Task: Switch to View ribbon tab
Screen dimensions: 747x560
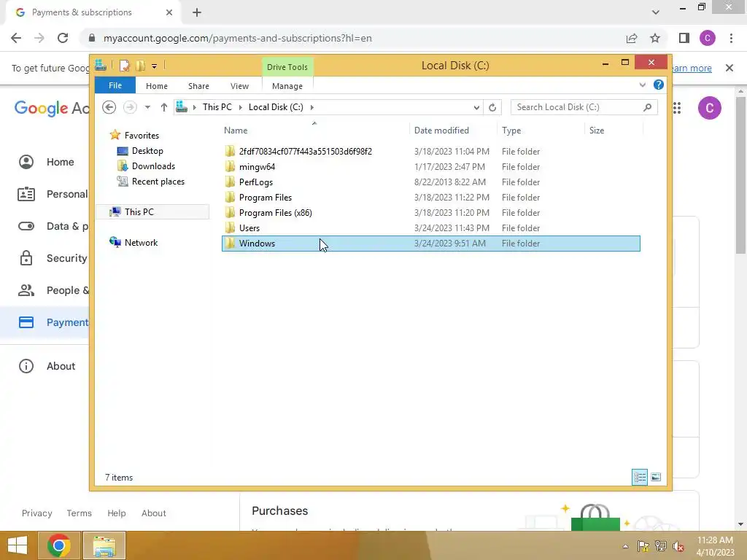Action: (239, 86)
